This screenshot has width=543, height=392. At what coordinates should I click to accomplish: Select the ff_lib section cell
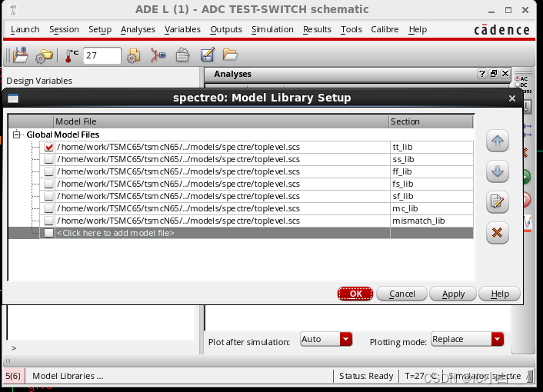click(x=431, y=171)
